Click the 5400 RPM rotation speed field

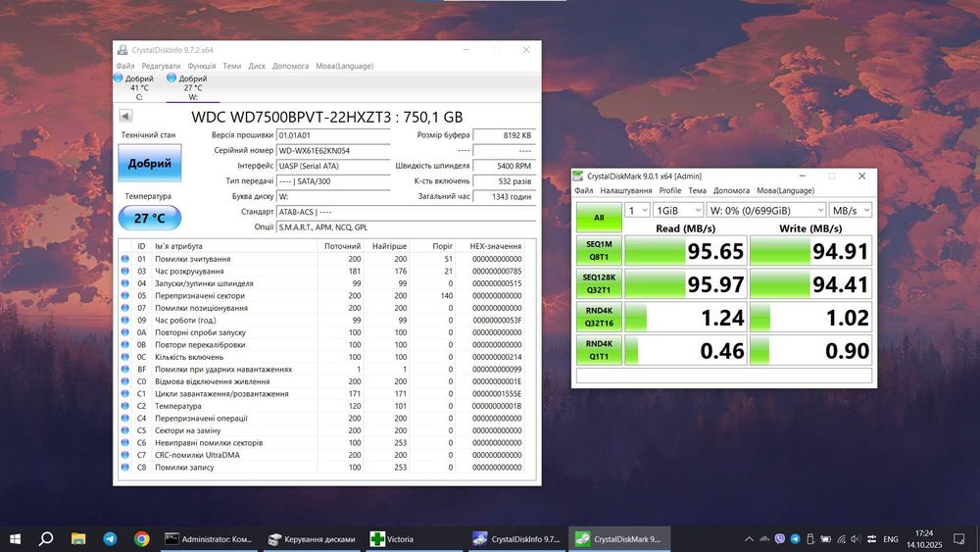pos(504,166)
